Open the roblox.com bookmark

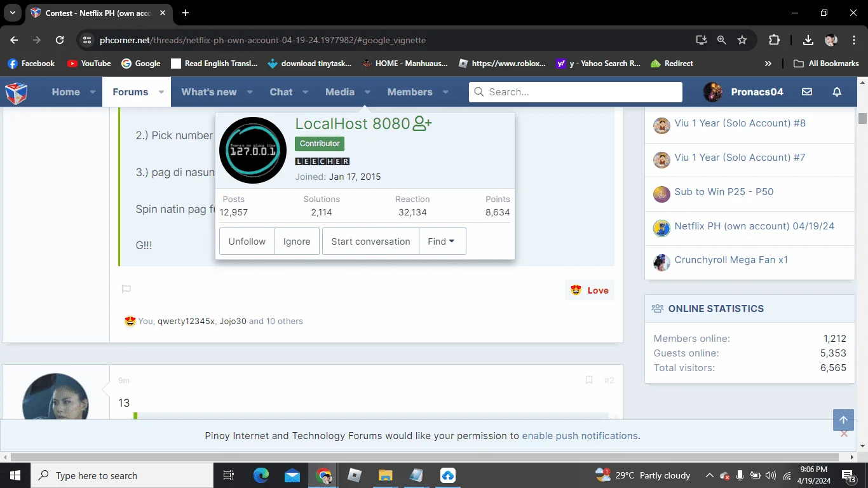(x=502, y=64)
